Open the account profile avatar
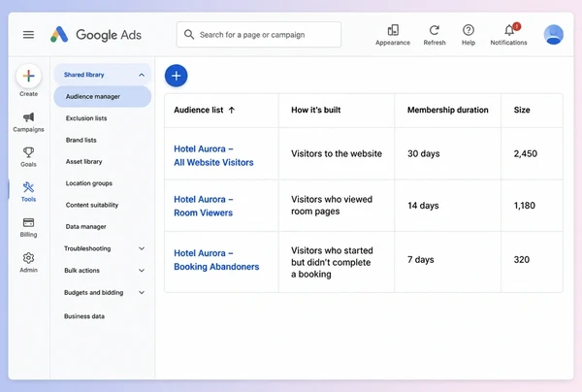582x392 pixels. 554,35
